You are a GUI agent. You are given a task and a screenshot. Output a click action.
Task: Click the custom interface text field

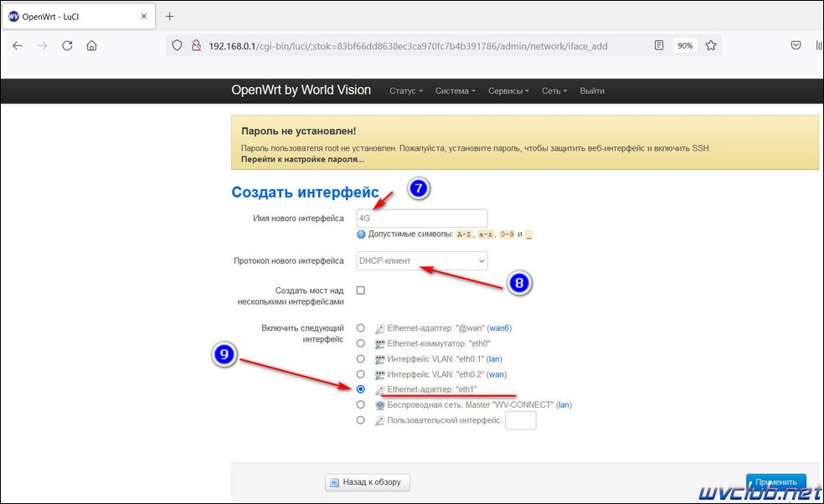520,420
